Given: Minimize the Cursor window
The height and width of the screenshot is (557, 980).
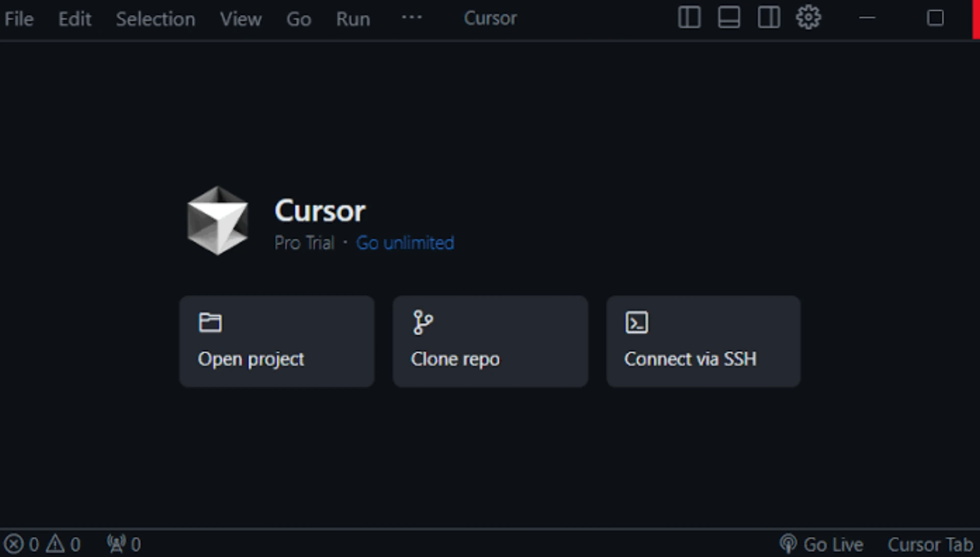Looking at the screenshot, I should (x=867, y=18).
